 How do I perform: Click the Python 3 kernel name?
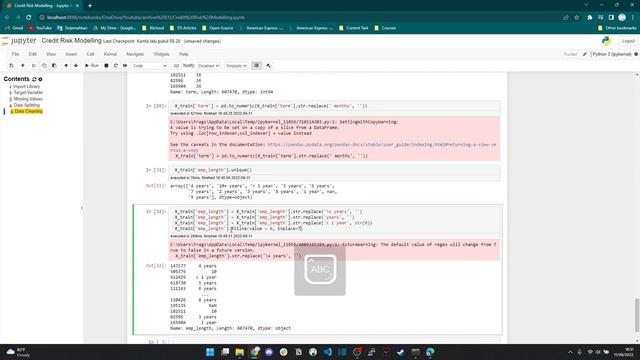(x=612, y=54)
